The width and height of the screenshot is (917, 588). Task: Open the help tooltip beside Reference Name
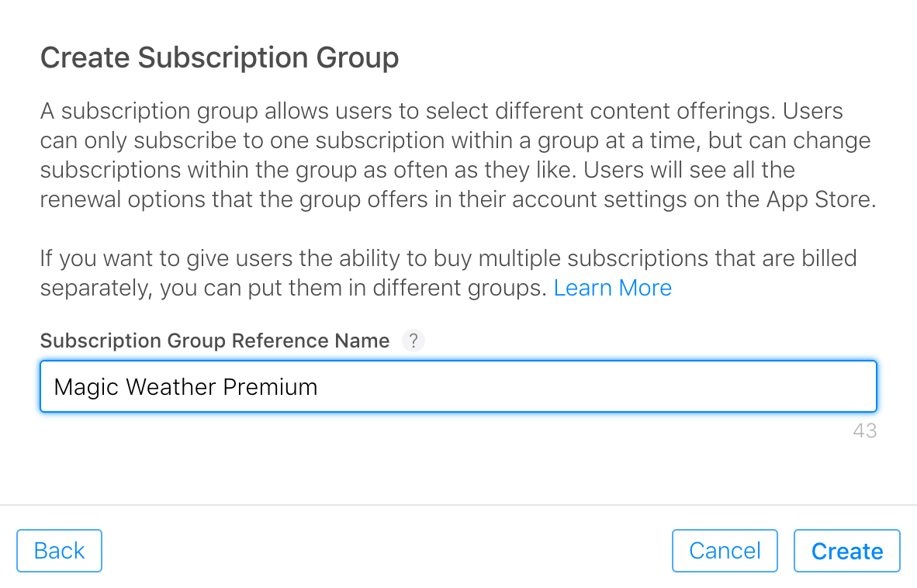(413, 341)
